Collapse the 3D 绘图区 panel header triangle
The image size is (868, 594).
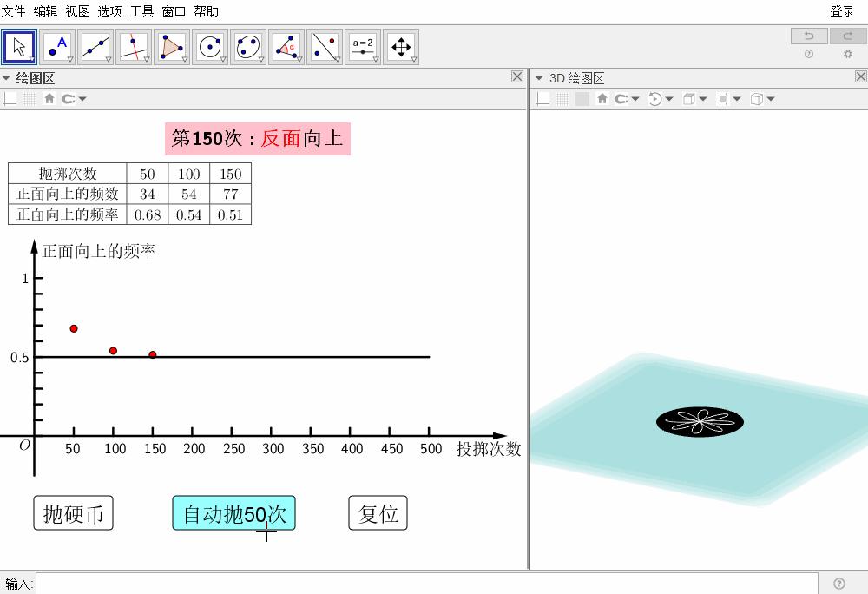[539, 78]
